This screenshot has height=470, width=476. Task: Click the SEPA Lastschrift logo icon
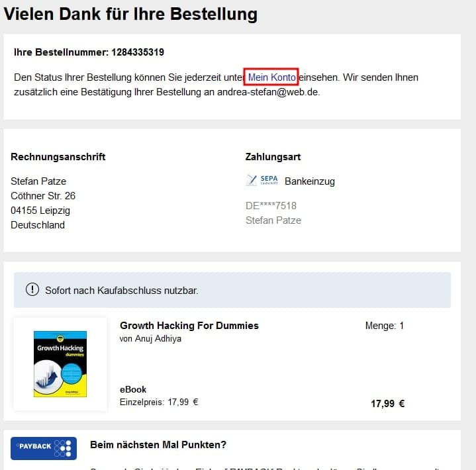[x=262, y=180]
